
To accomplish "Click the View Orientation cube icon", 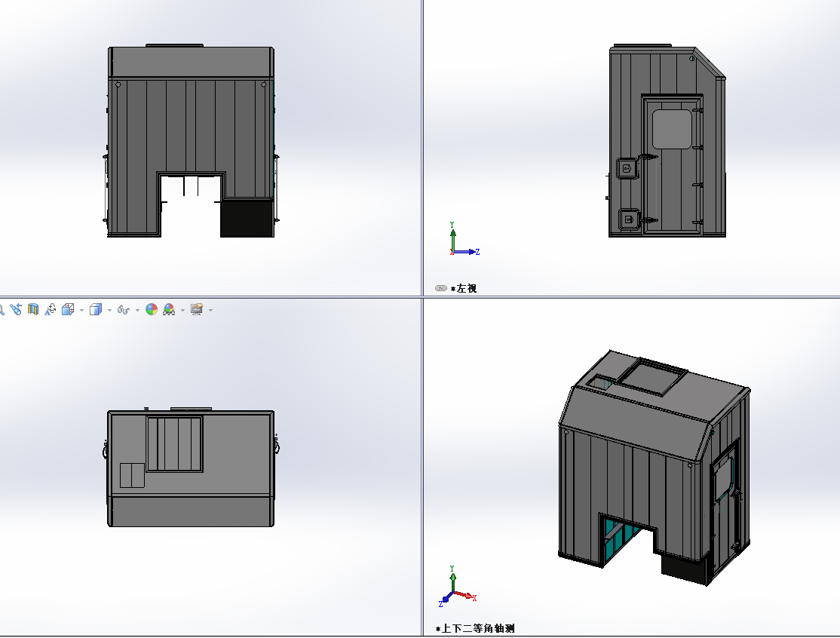I will click(68, 309).
